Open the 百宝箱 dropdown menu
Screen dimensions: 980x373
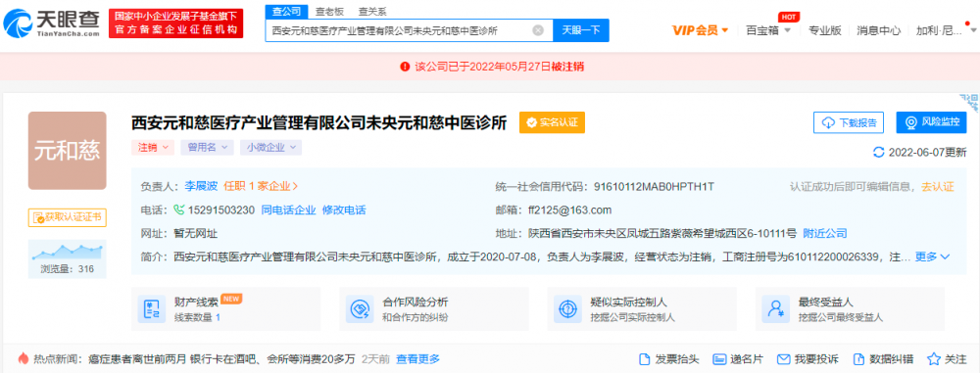click(x=768, y=30)
